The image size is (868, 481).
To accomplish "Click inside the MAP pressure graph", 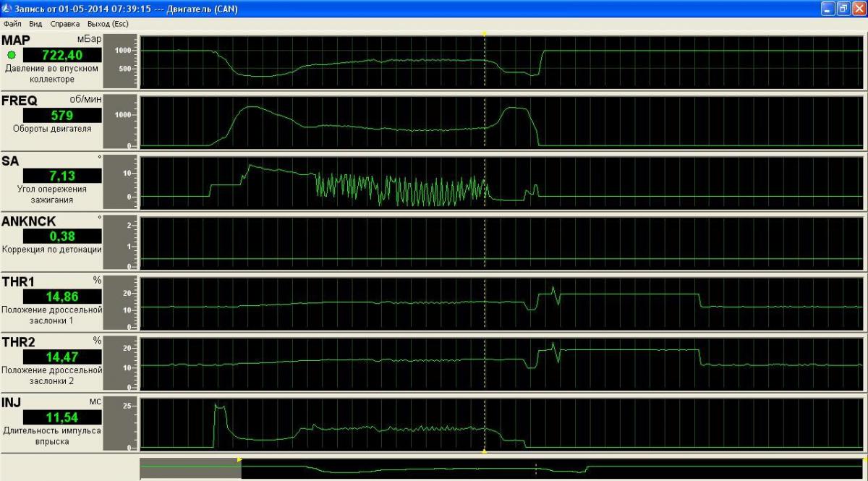I will [501, 61].
